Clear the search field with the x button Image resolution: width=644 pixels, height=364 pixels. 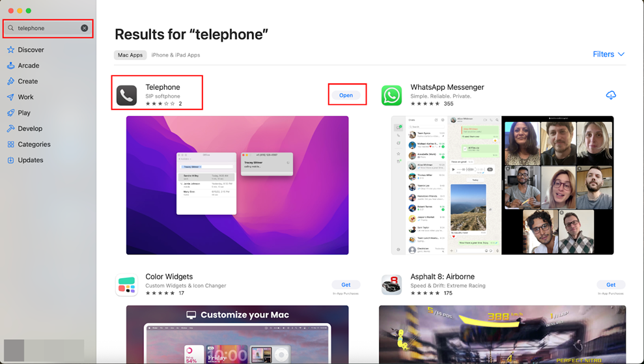[84, 28]
